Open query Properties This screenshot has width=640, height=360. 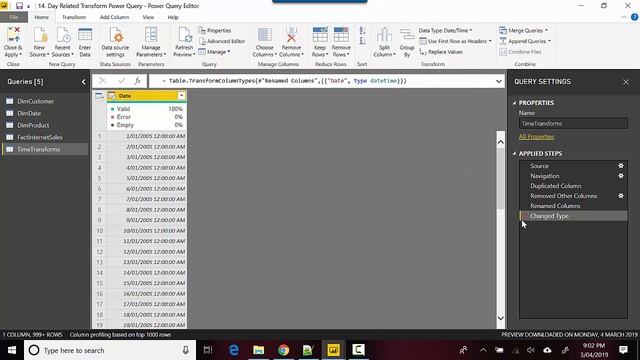pos(215,31)
